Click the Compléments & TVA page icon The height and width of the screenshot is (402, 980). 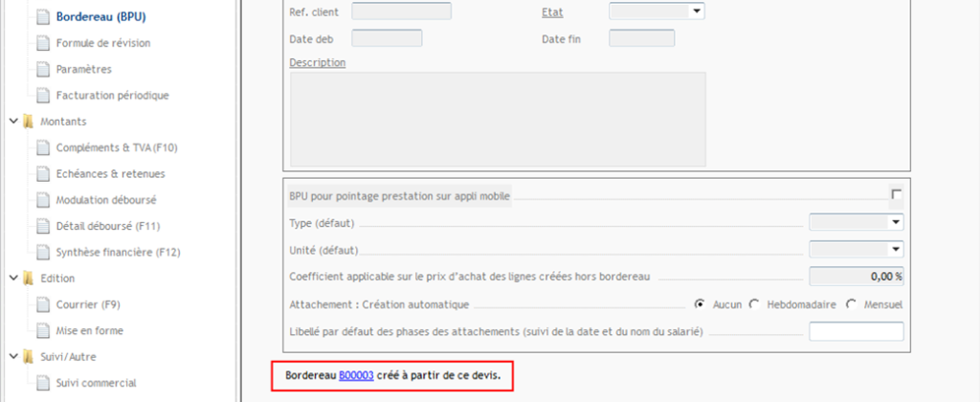pos(42,147)
